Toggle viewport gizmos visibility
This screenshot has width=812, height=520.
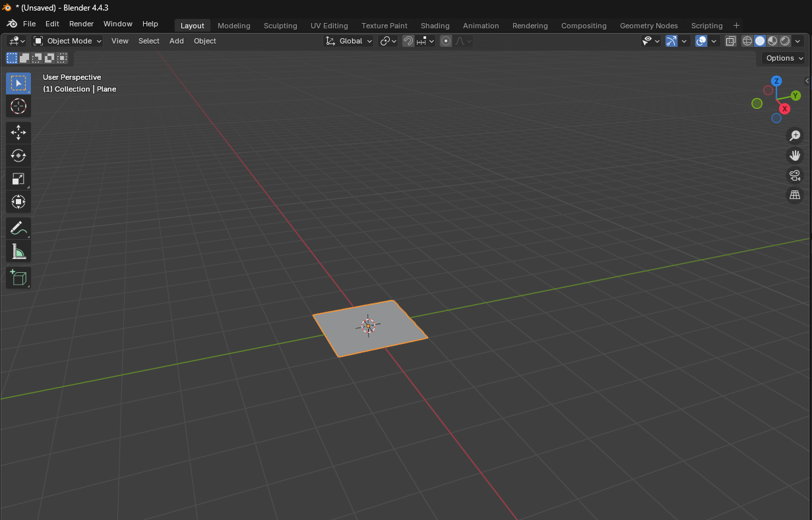[671, 41]
